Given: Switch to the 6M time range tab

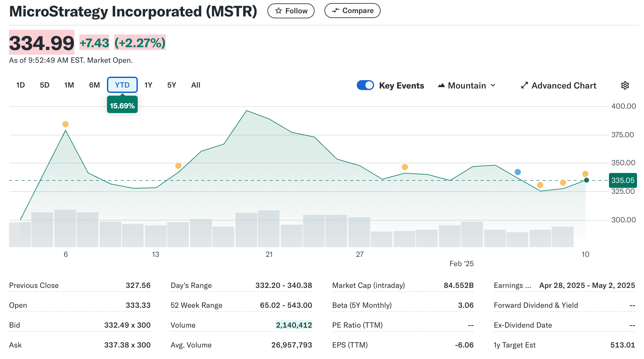Looking at the screenshot, I should [94, 85].
